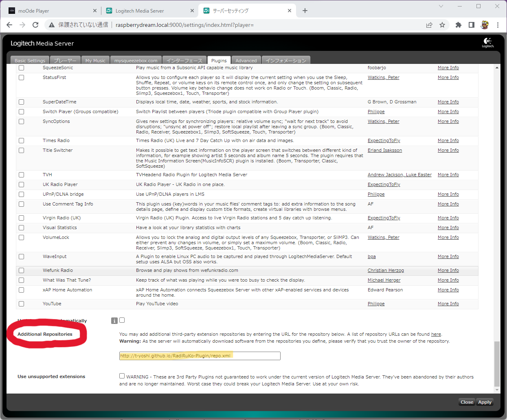Toggle the automatic update checkbox

pos(122,320)
